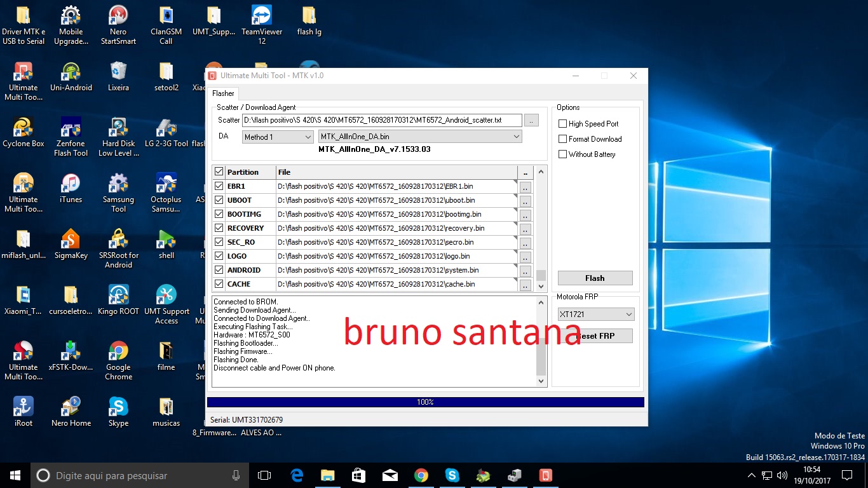
Task: Open the Driver MTK e USB to Serial folder
Action: pyautogui.click(x=24, y=25)
